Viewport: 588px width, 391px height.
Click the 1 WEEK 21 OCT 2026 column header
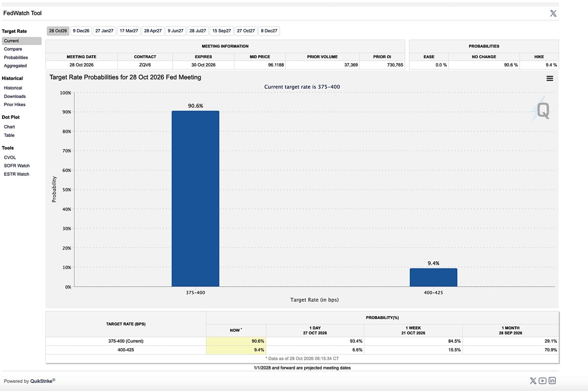[413, 330]
